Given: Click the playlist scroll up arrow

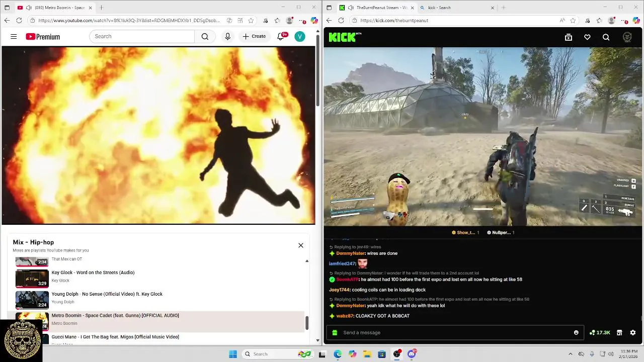Looking at the screenshot, I should 307,261.
